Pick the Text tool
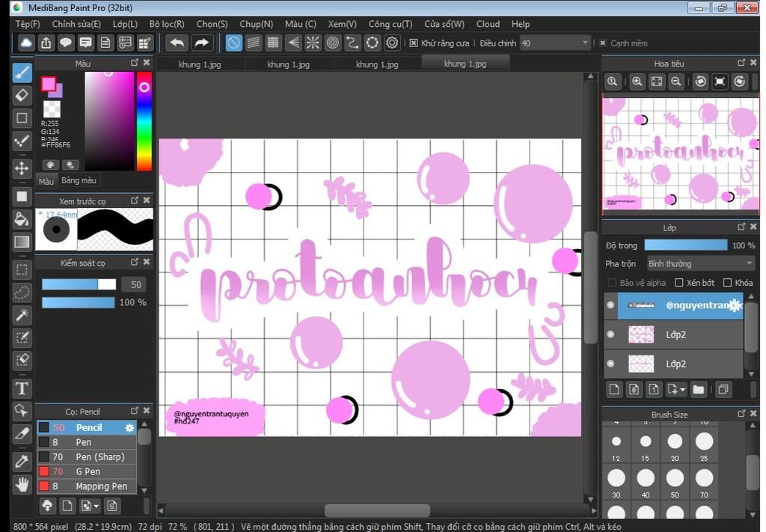This screenshot has width=766, height=532. [x=22, y=388]
